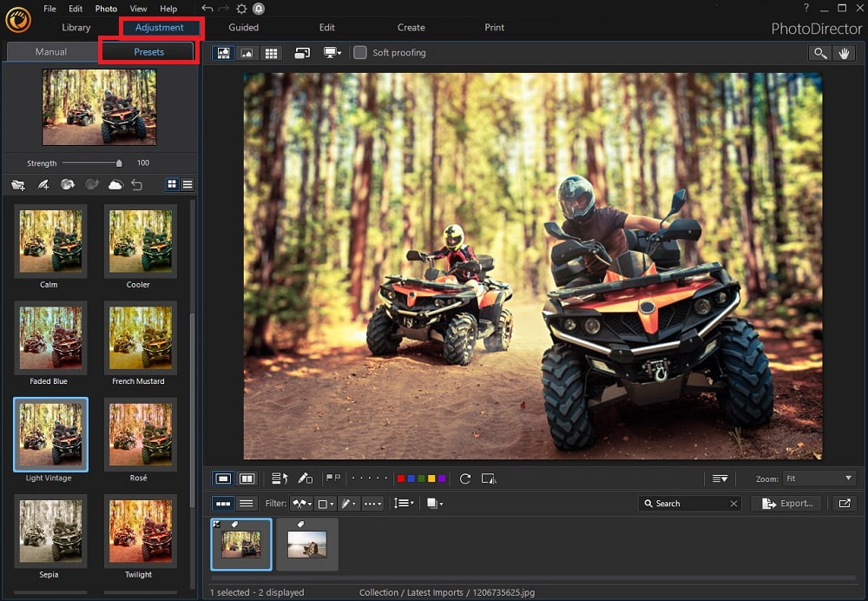
Task: Upload presets to the cloud
Action: [x=116, y=184]
